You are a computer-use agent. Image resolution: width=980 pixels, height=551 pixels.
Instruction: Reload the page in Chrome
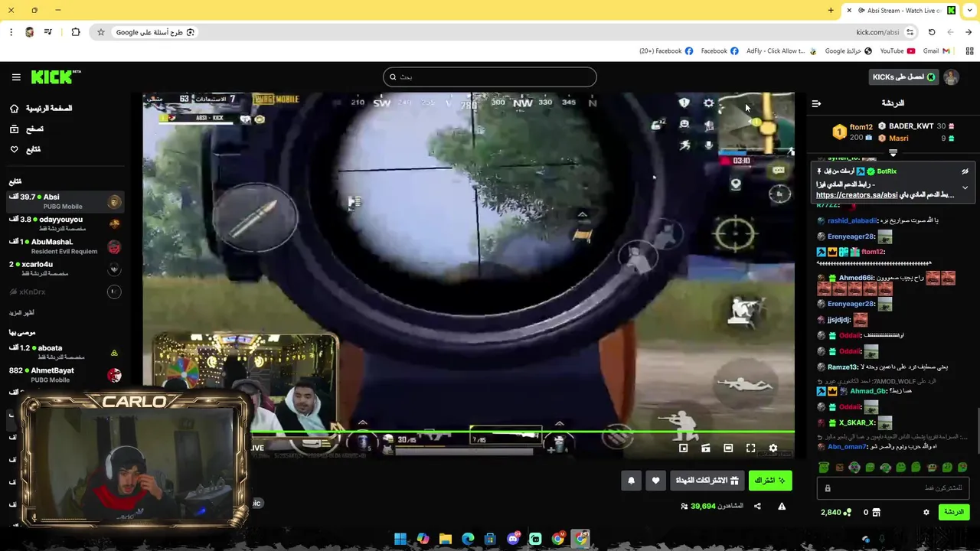pos(932,32)
